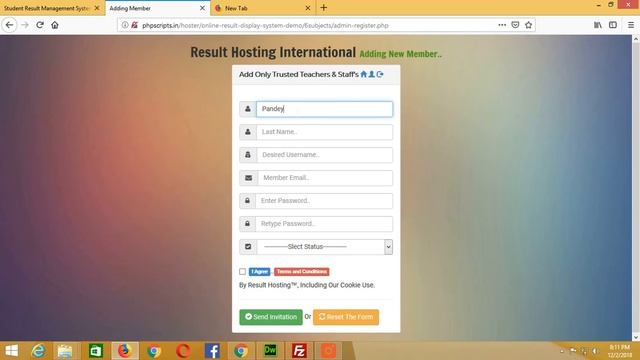
Task: Show site information icon in address bar
Action: click(x=125, y=25)
